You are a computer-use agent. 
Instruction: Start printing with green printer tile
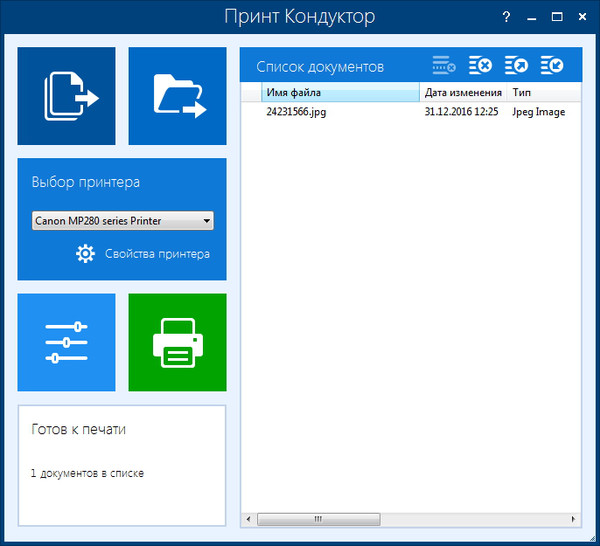tap(178, 342)
